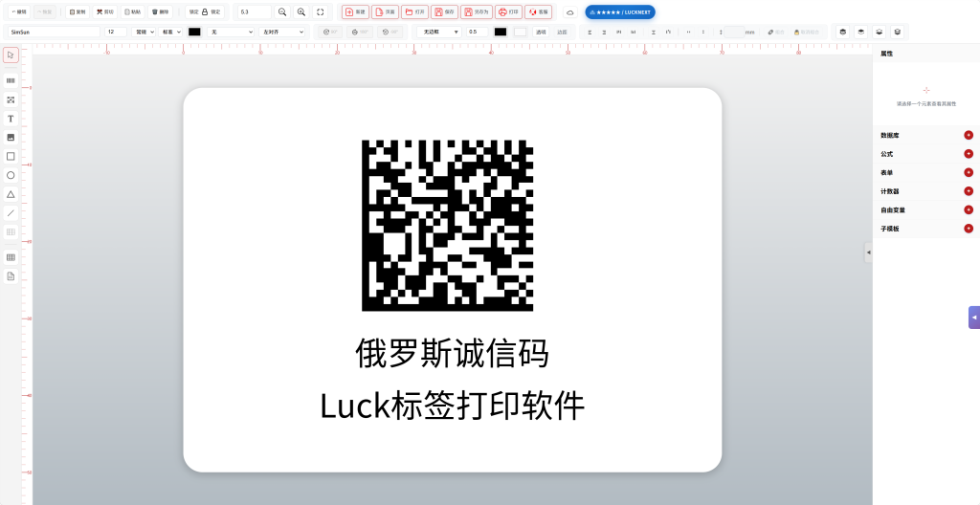Click the 另存为 (save as) button
The image size is (980, 505).
coord(477,11)
